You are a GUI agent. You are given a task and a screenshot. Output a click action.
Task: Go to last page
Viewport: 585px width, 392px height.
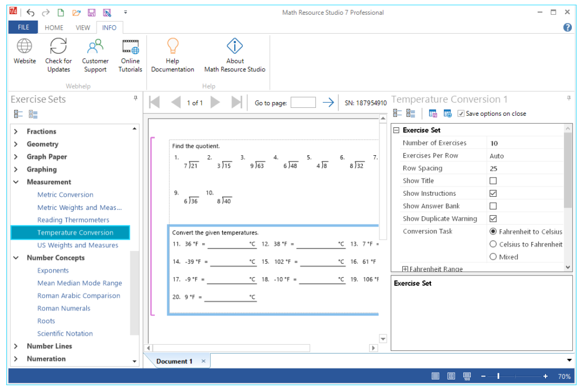pyautogui.click(x=237, y=102)
